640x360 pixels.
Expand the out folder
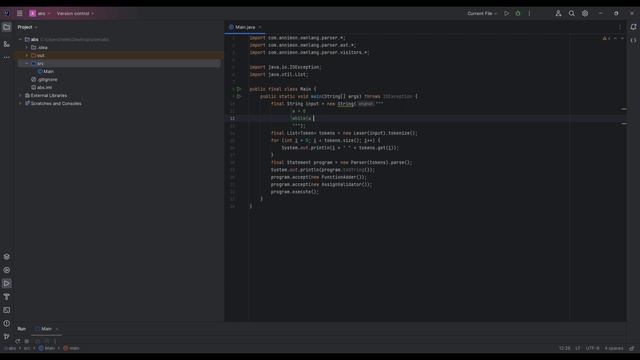click(27, 56)
